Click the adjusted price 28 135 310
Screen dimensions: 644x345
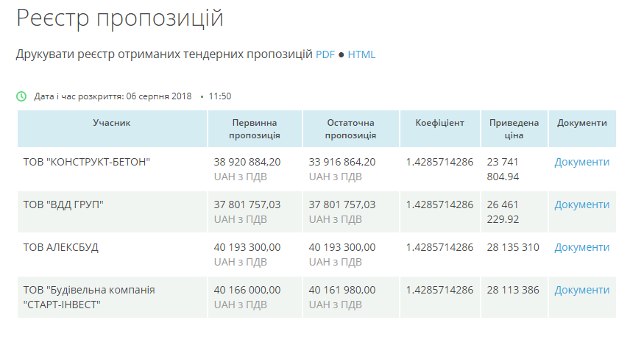pyautogui.click(x=513, y=248)
